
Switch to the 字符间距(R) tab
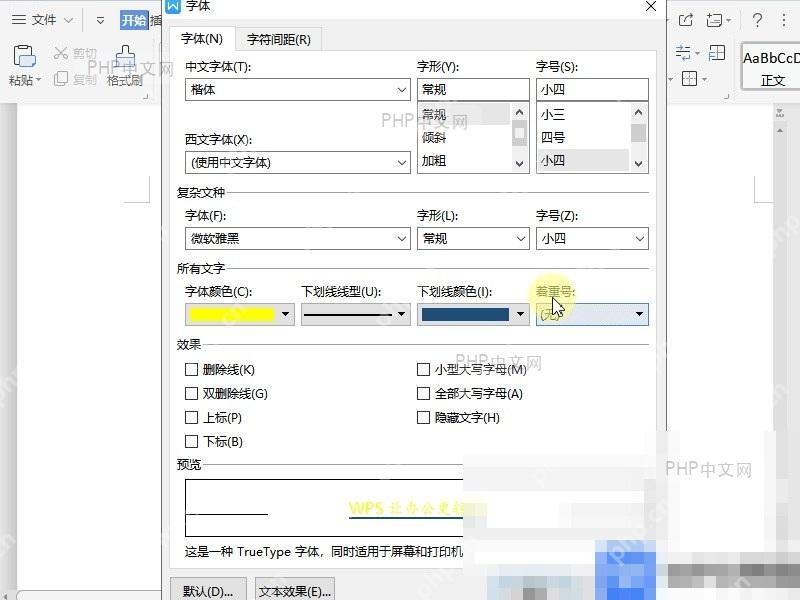(279, 39)
